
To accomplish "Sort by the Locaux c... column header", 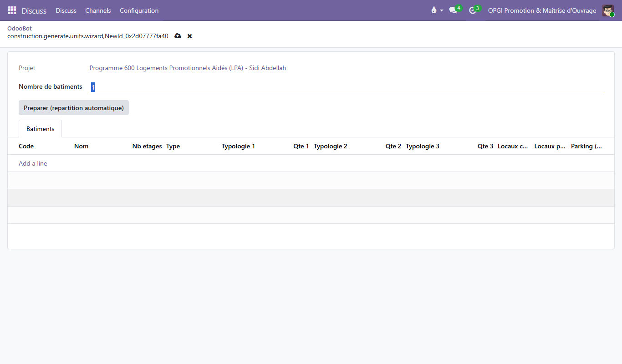I will pos(513,146).
